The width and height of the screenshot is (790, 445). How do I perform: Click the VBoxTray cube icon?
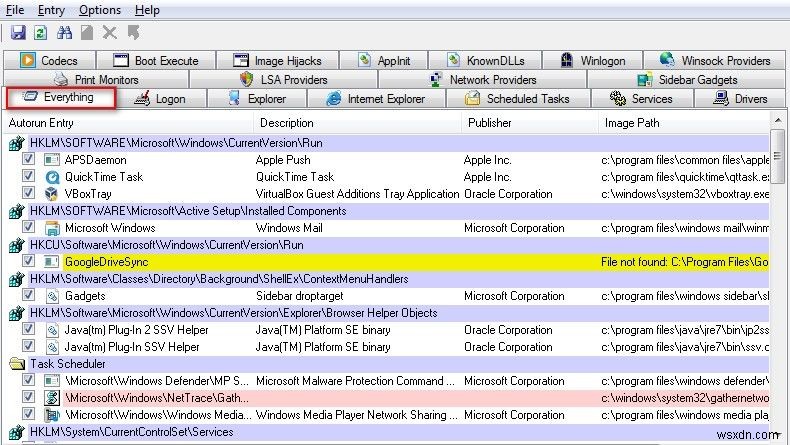click(51, 194)
